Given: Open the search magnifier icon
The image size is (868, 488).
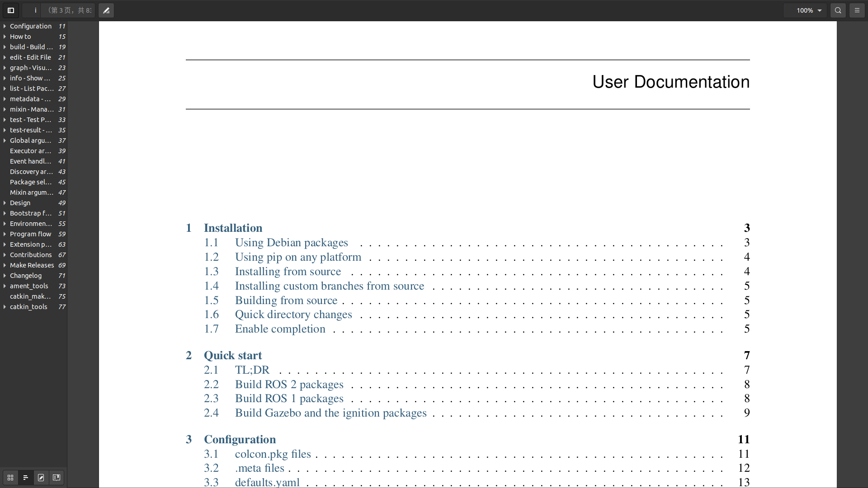Looking at the screenshot, I should [838, 10].
